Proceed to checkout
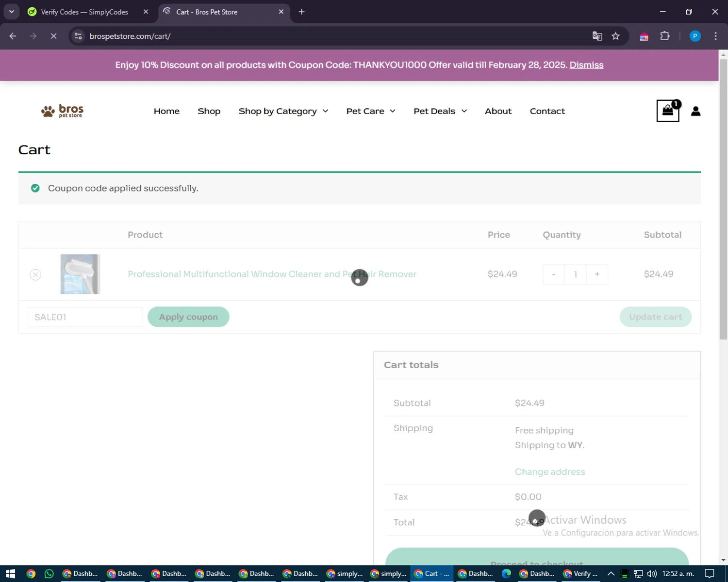 537,557
